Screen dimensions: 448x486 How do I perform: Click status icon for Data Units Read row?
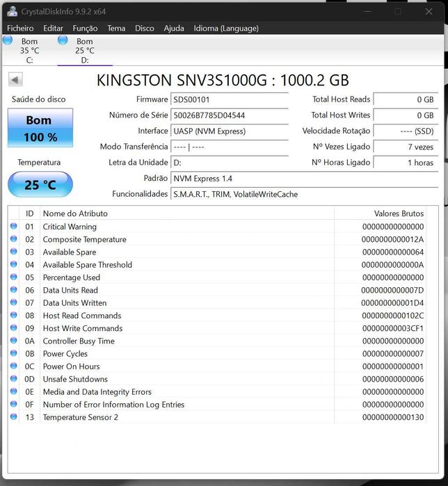14,289
